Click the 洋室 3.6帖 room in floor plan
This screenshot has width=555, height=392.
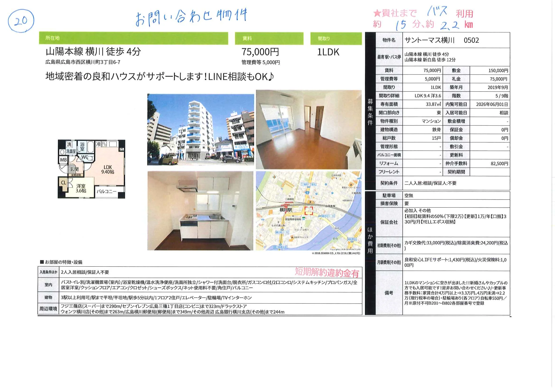point(81,188)
